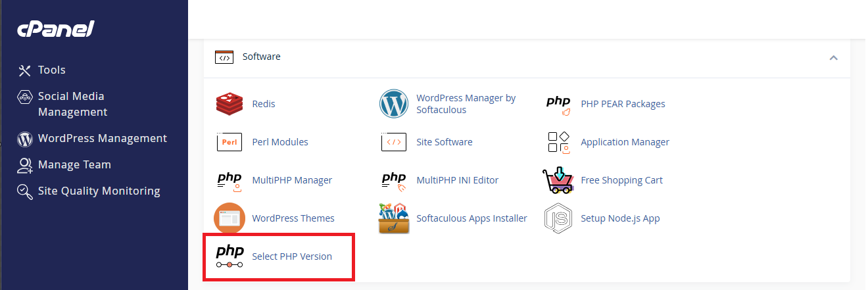The width and height of the screenshot is (868, 290).
Task: Open the Select PHP Version icon
Action: click(x=229, y=256)
